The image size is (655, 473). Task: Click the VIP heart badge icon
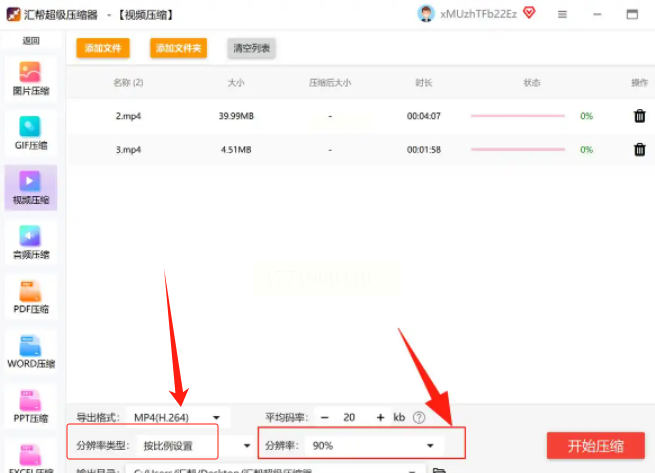coord(529,13)
